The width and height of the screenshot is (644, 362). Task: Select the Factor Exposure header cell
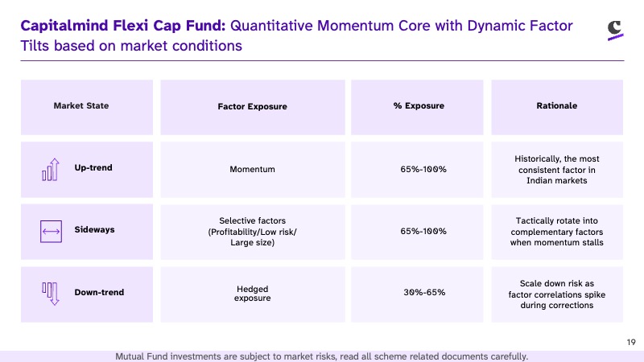(253, 107)
